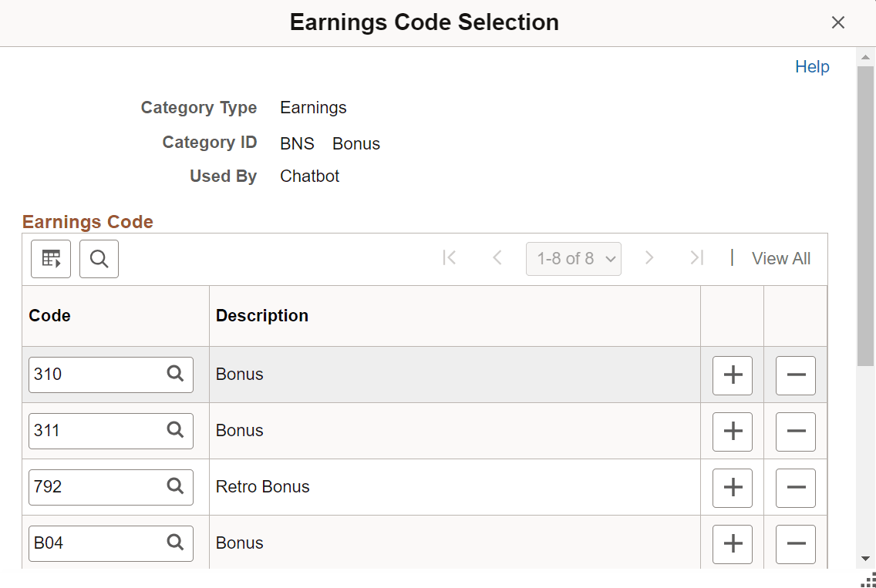This screenshot has width=876, height=588.
Task: Open lookup for earnings code 311
Action: tap(175, 431)
